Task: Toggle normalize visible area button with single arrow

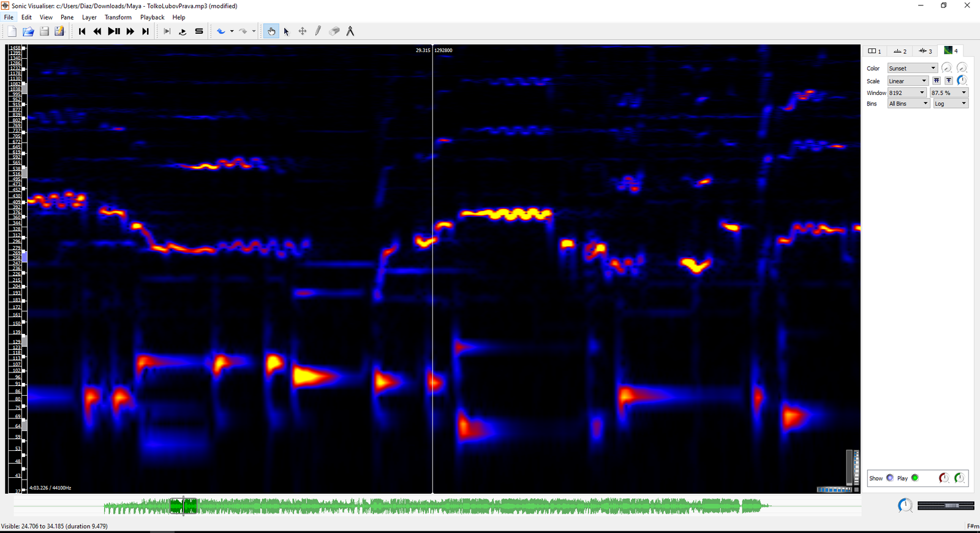Action: [x=949, y=81]
